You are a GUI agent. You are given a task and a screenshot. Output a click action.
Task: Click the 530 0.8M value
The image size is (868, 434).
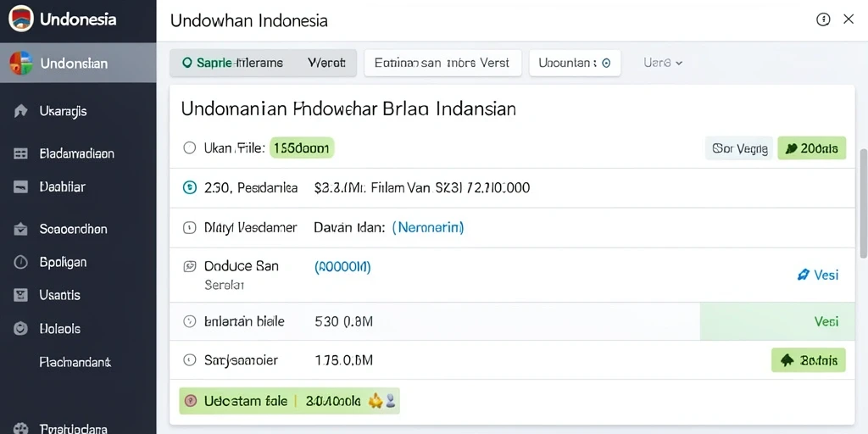[344, 321]
